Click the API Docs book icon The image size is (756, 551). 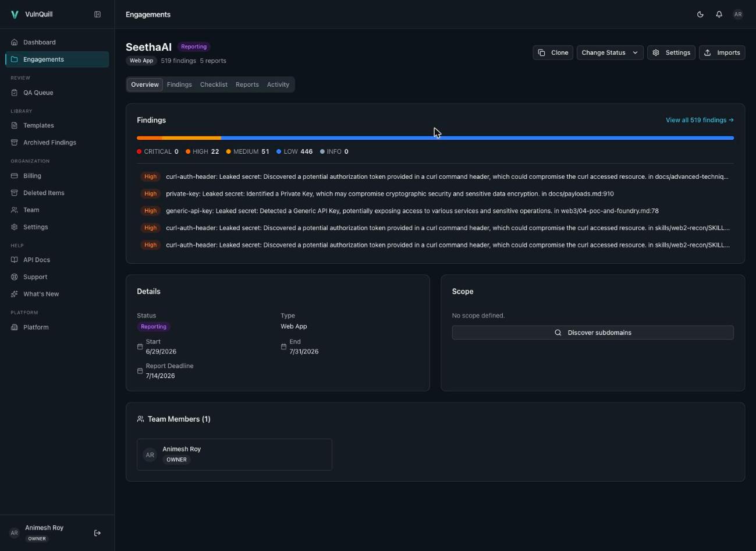(x=15, y=260)
